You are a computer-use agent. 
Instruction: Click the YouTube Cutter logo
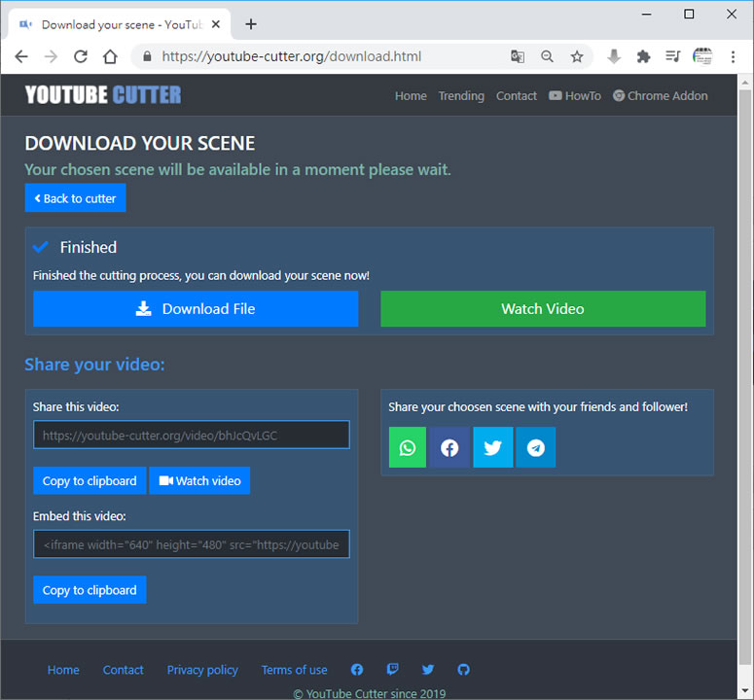click(x=103, y=94)
